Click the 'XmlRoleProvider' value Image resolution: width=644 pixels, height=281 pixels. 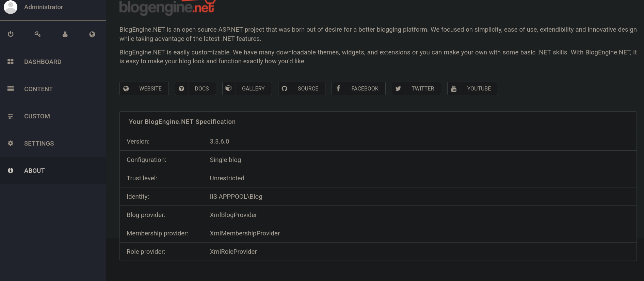233,252
